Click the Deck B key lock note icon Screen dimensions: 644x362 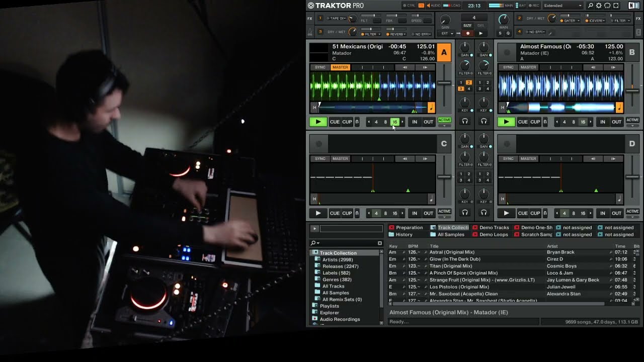point(619,108)
